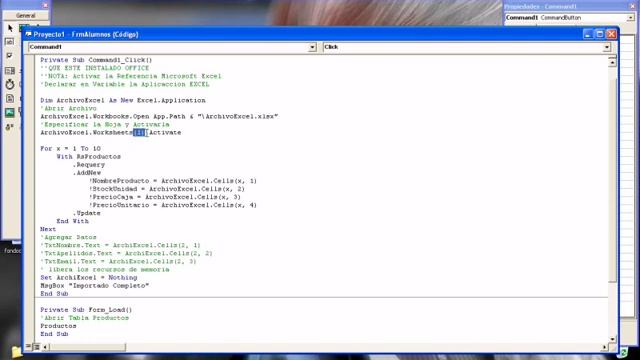Switch to Full Module View in code window
640x360 pixels.
(36, 347)
